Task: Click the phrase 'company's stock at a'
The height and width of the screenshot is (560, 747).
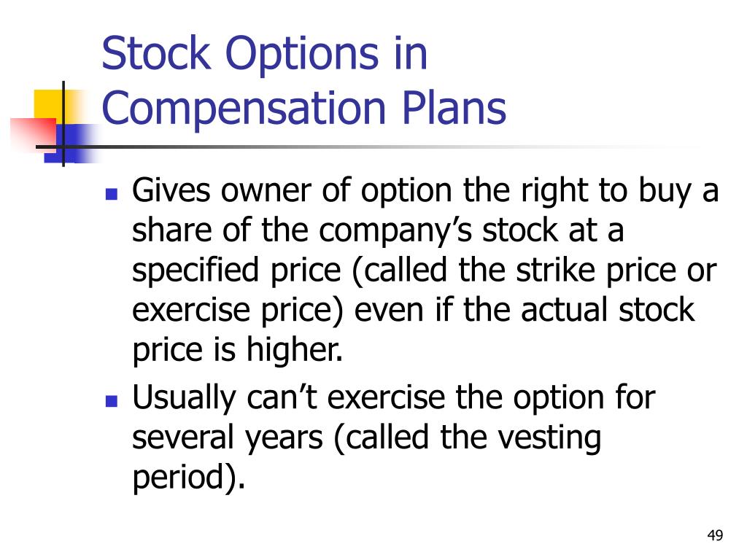Action: pyautogui.click(x=471, y=231)
